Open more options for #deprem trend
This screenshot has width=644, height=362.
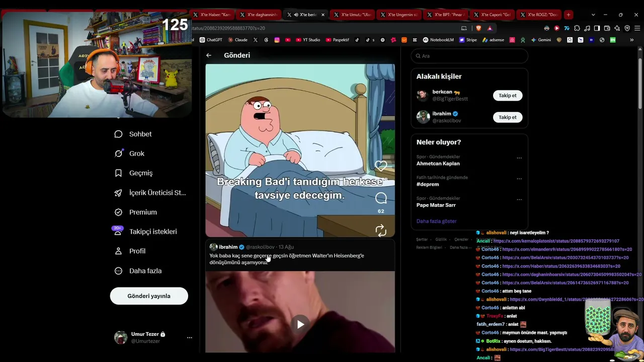pyautogui.click(x=519, y=178)
